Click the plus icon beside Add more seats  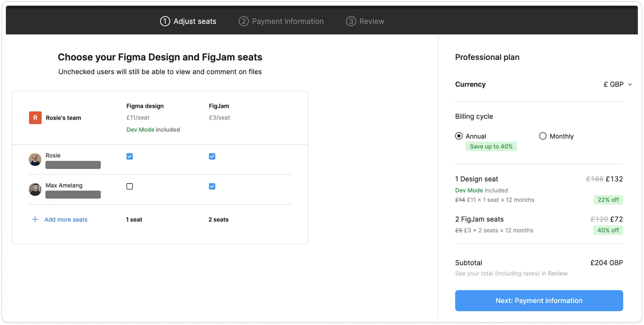(35, 219)
